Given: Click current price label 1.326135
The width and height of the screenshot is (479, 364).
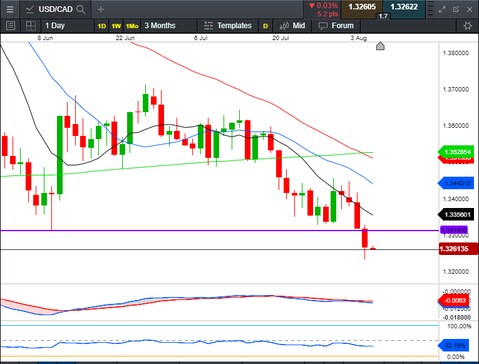Looking at the screenshot, I should coord(458,249).
